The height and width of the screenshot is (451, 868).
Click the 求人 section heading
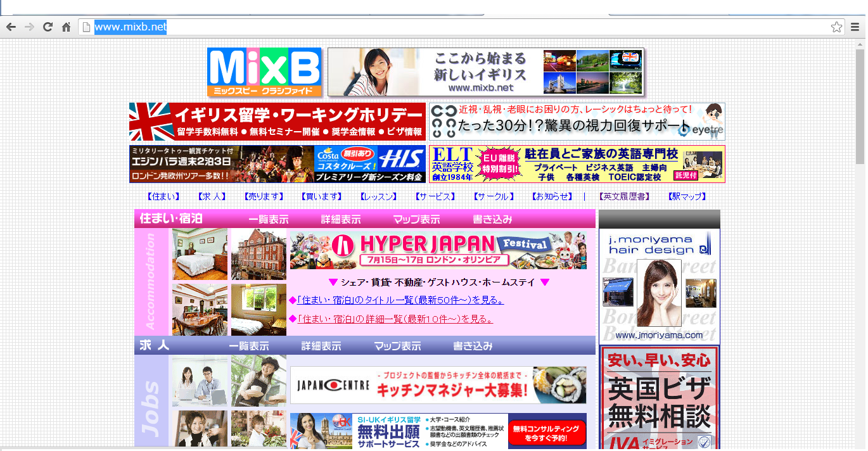tap(154, 346)
